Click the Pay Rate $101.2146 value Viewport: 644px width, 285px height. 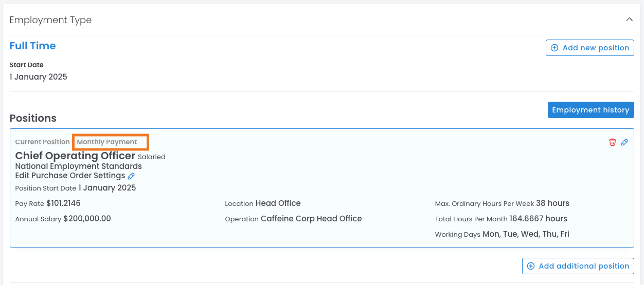coord(63,203)
